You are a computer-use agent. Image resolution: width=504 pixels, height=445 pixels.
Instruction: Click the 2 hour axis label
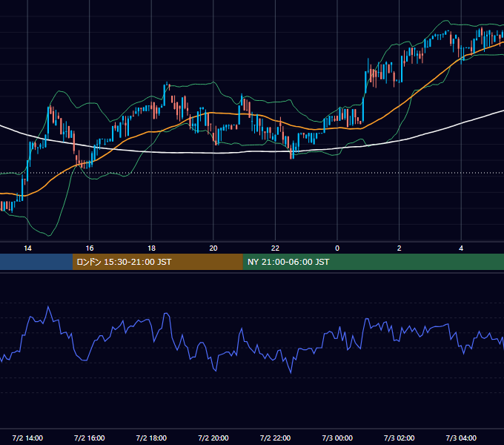[x=399, y=248]
